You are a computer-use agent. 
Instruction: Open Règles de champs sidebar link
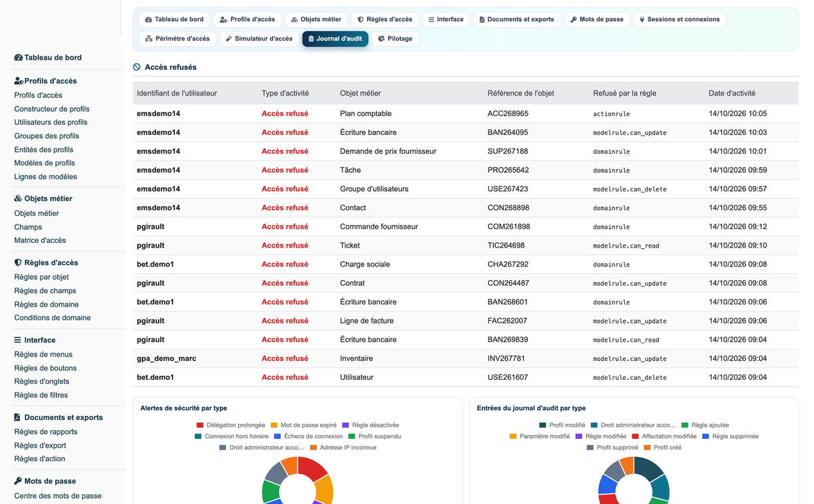pyautogui.click(x=45, y=291)
